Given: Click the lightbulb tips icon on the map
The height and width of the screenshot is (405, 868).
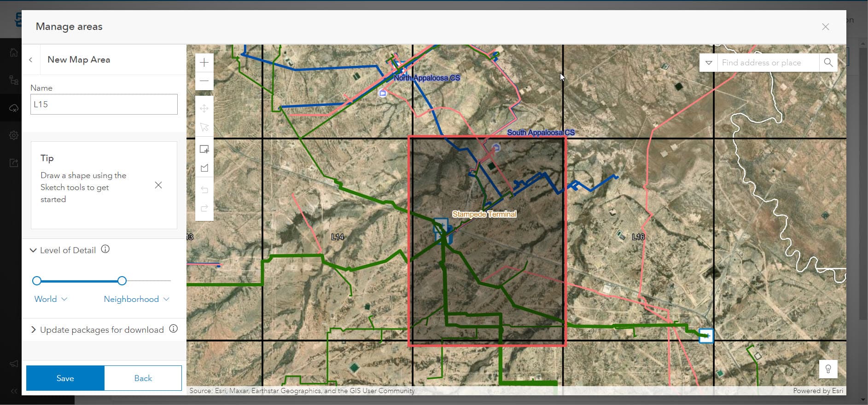Looking at the screenshot, I should point(828,369).
